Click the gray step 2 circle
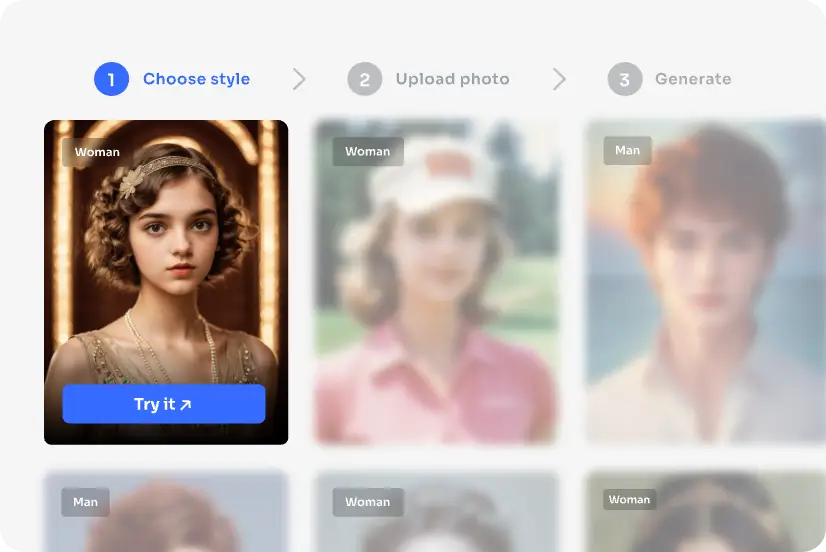Image resolution: width=826 pixels, height=552 pixels. pyautogui.click(x=365, y=79)
